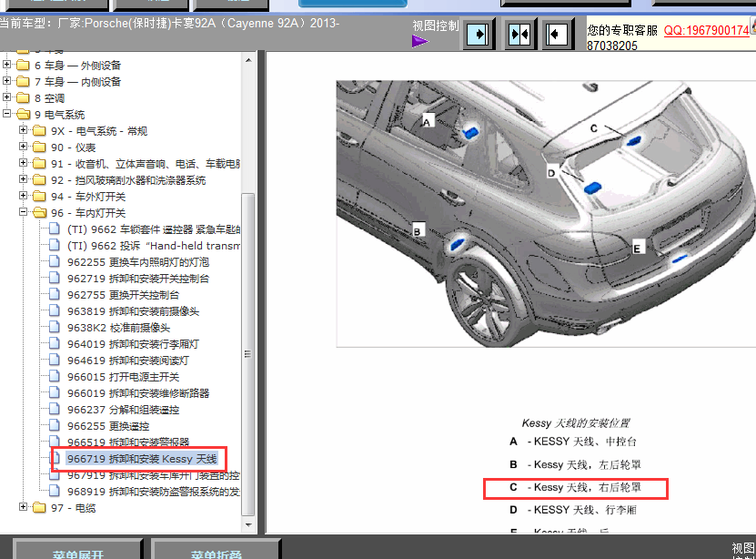Expand the 92 - 挡风玻璃刮水器 node
The image size is (756, 559).
tap(23, 179)
